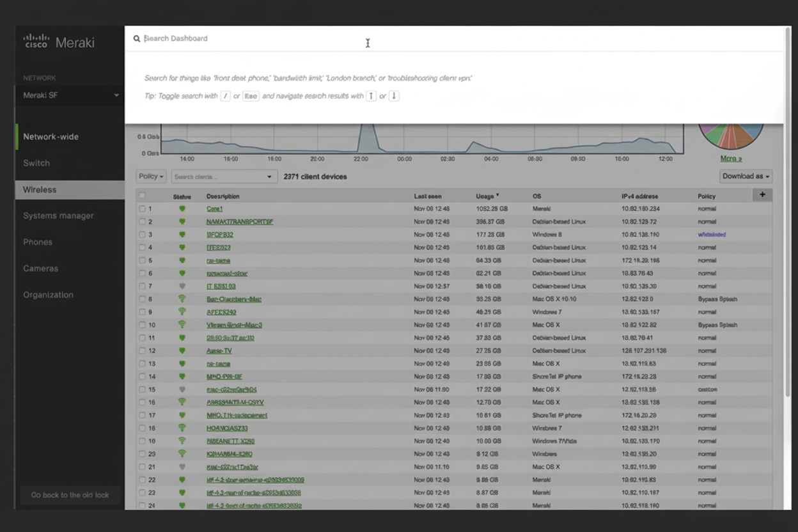Click the magnifier icon in the search bar
Screen dimensions: 798x532
click(137, 38)
